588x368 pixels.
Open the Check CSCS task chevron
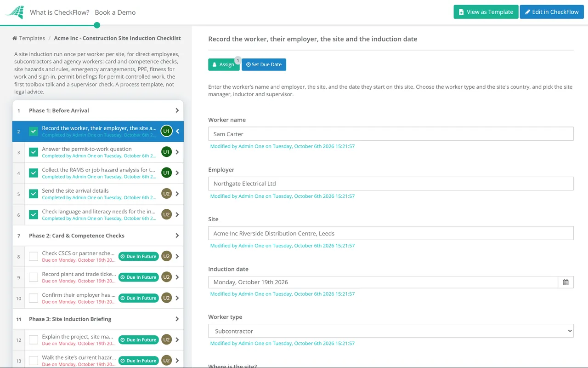[177, 256]
